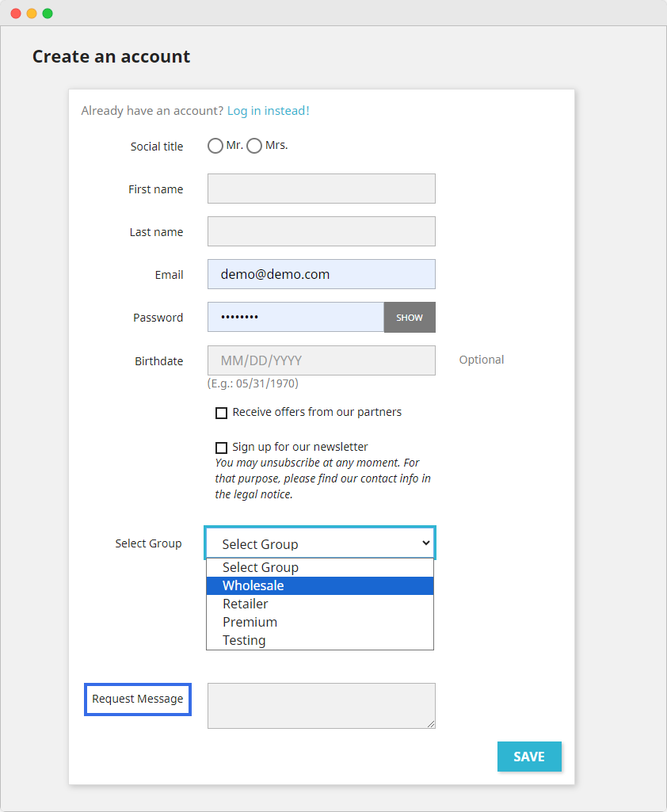Enable Receive offers from our partners

pos(222,413)
